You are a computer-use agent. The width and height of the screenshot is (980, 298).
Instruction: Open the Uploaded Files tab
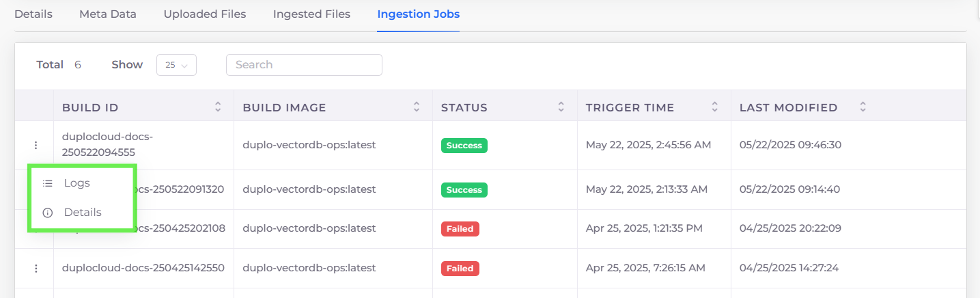tap(205, 14)
